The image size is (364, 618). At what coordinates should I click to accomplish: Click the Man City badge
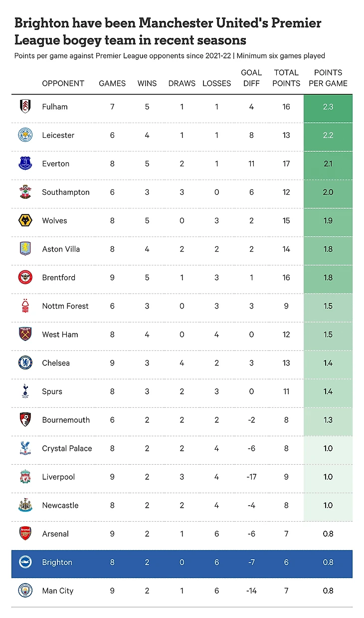coord(25,590)
